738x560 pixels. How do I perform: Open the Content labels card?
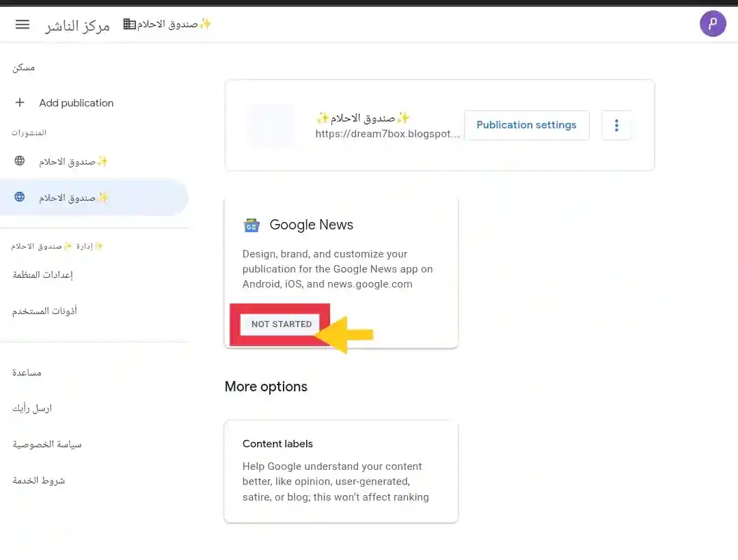pyautogui.click(x=341, y=471)
